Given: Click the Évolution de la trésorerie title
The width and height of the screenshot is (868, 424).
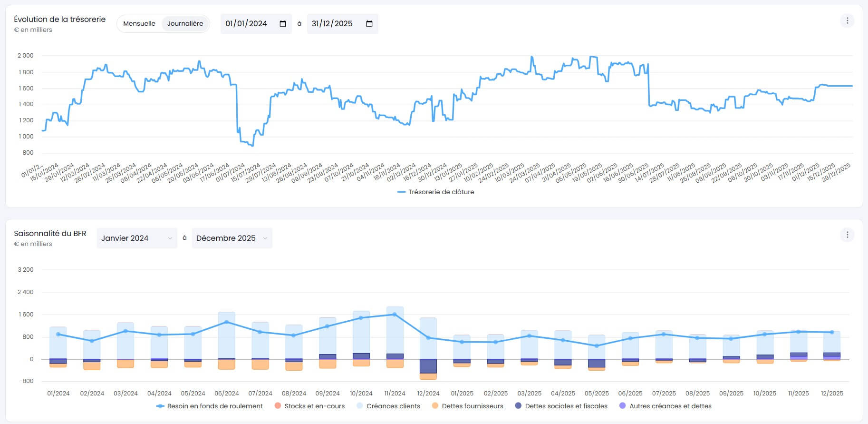Looking at the screenshot, I should tap(59, 20).
